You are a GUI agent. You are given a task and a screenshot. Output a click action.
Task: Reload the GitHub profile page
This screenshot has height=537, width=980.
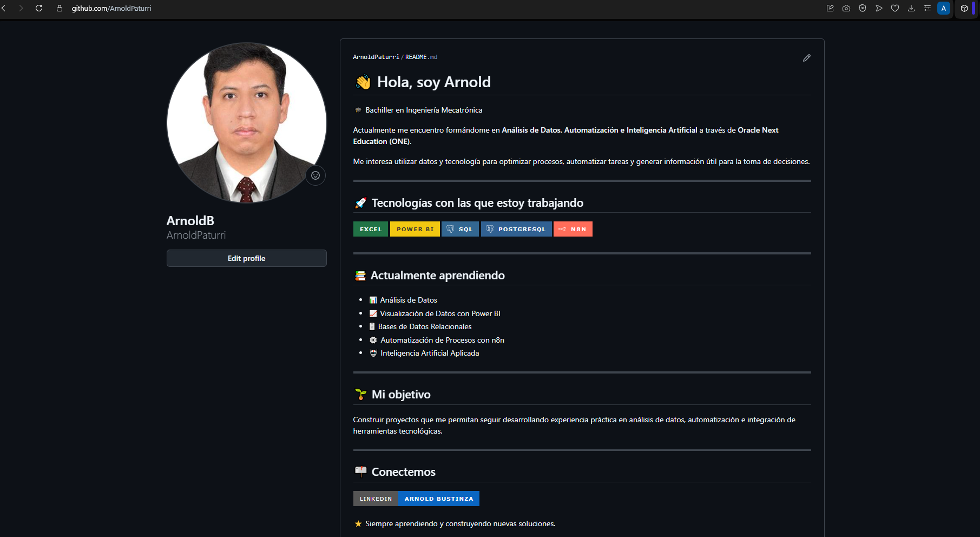pyautogui.click(x=39, y=8)
